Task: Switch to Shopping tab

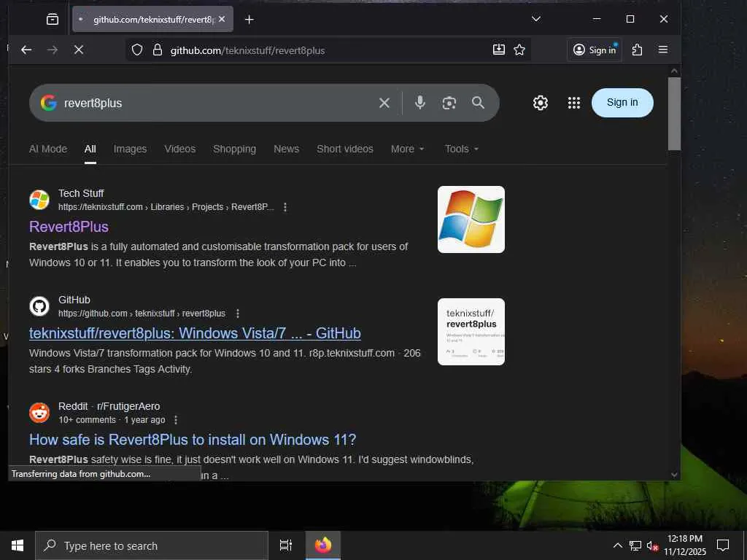Action: (x=234, y=149)
